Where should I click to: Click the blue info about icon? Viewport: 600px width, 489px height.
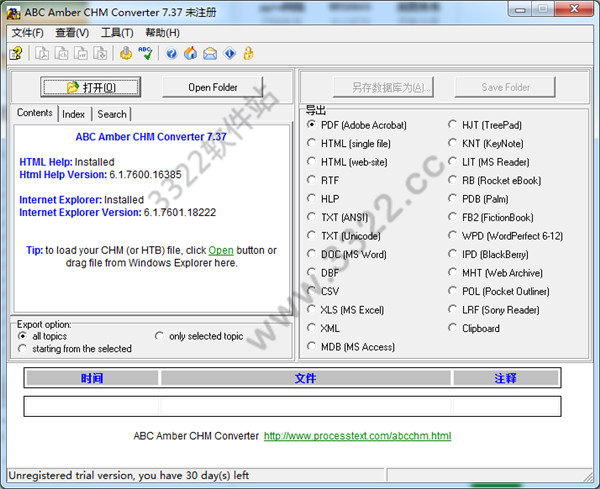229,54
